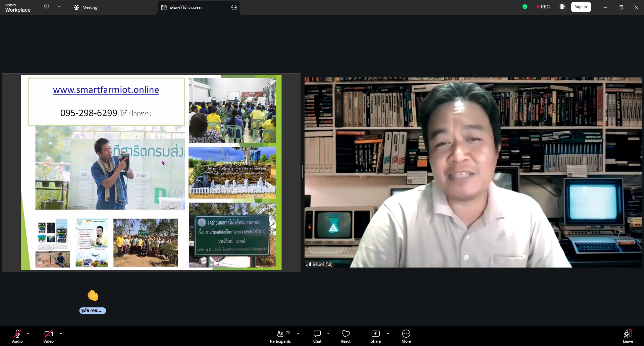Click the phone number 095-298-6299 text
Image resolution: width=644 pixels, height=346 pixels.
point(89,113)
